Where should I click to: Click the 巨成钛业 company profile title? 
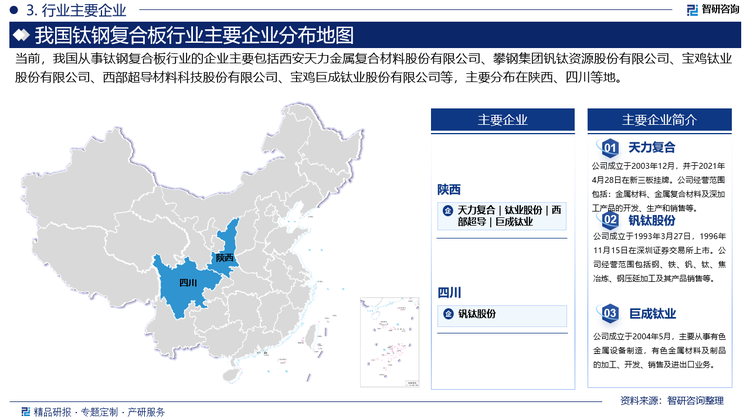coord(652,313)
